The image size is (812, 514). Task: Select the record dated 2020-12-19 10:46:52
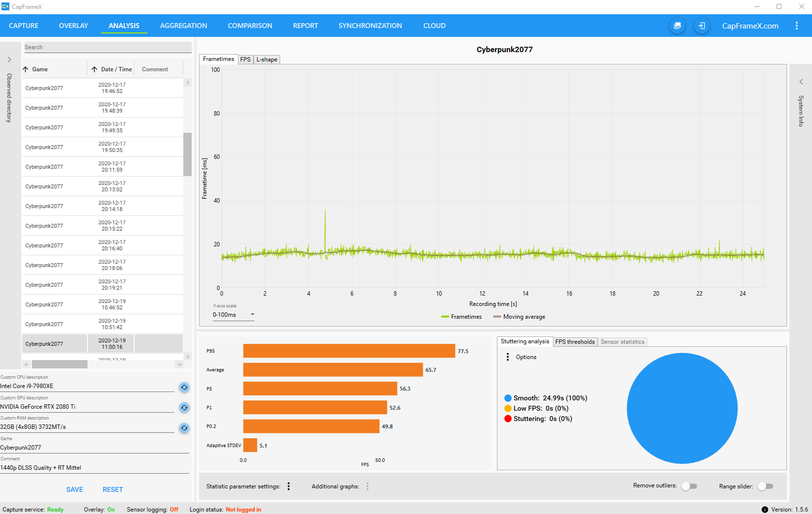coord(102,304)
